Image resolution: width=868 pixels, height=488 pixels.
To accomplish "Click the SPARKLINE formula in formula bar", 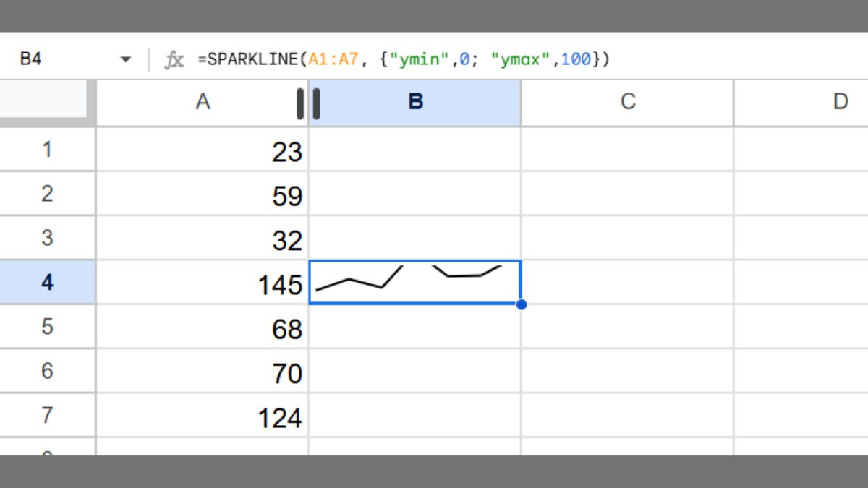I will 404,59.
